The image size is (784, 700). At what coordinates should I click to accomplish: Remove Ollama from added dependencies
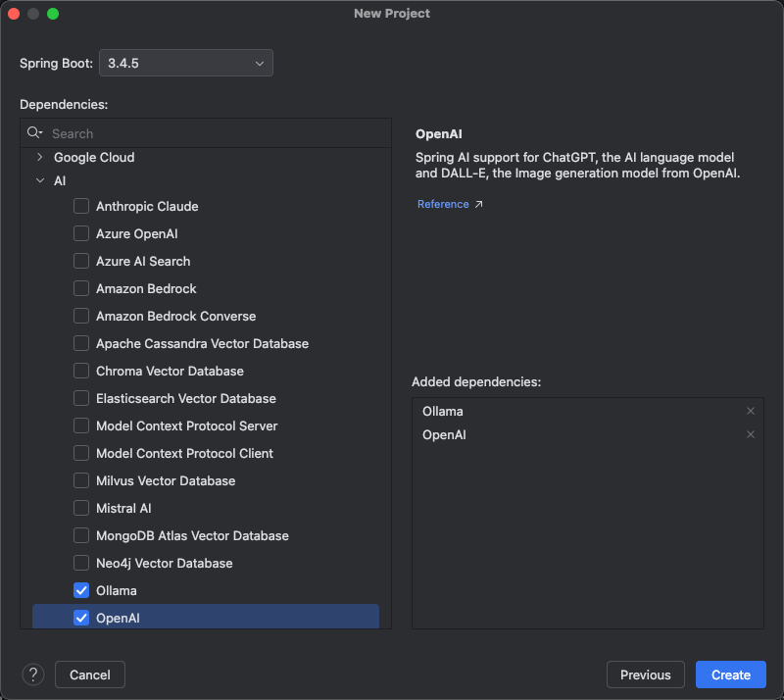750,411
